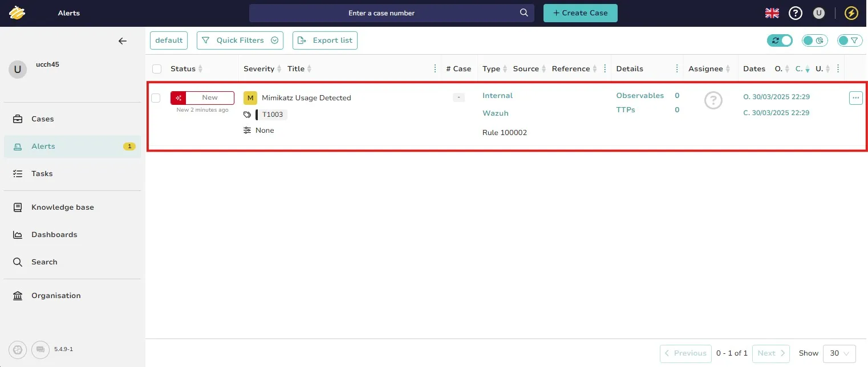Open Cases in the sidebar
Viewport: 868px width, 367px height.
(x=42, y=119)
